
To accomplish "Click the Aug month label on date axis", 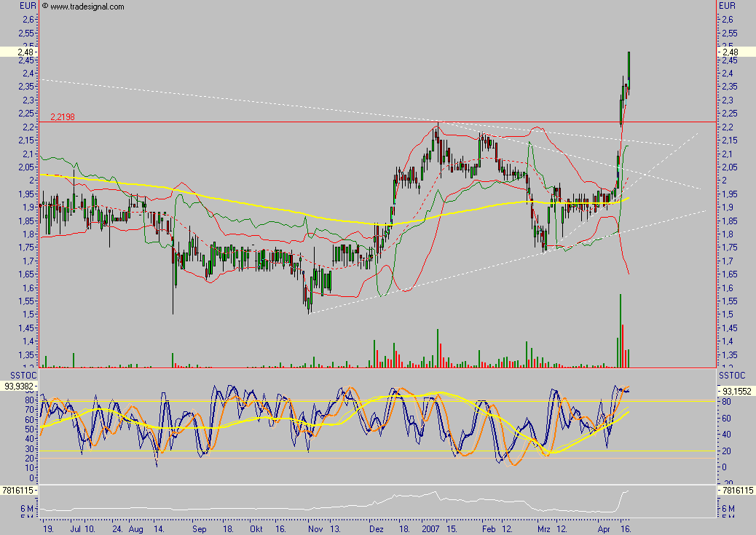I will click(136, 529).
